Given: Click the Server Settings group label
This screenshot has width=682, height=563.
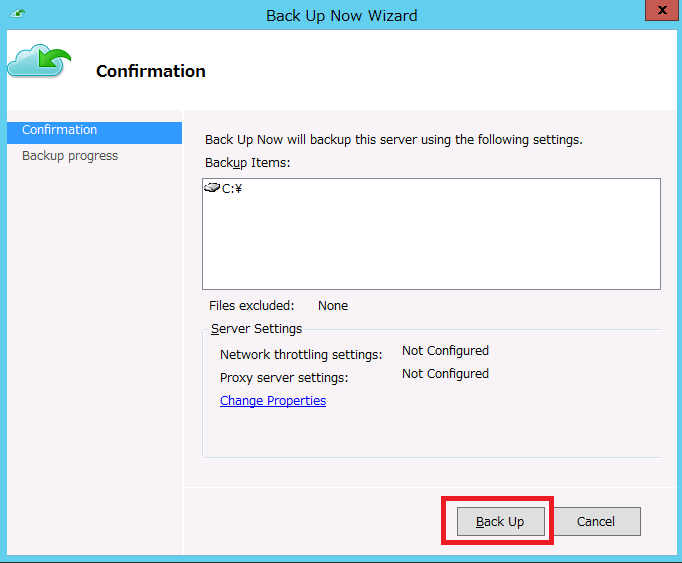Looking at the screenshot, I should 256,329.
